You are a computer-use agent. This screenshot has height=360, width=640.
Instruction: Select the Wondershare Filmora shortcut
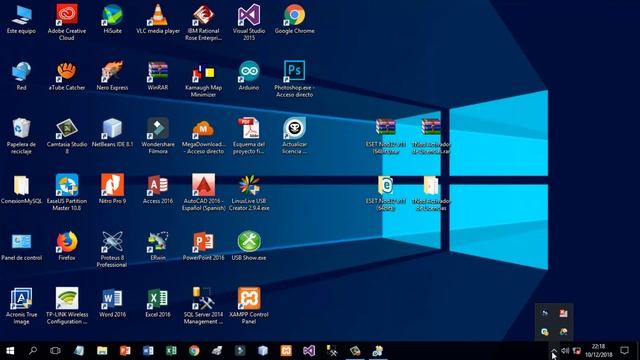tap(158, 136)
